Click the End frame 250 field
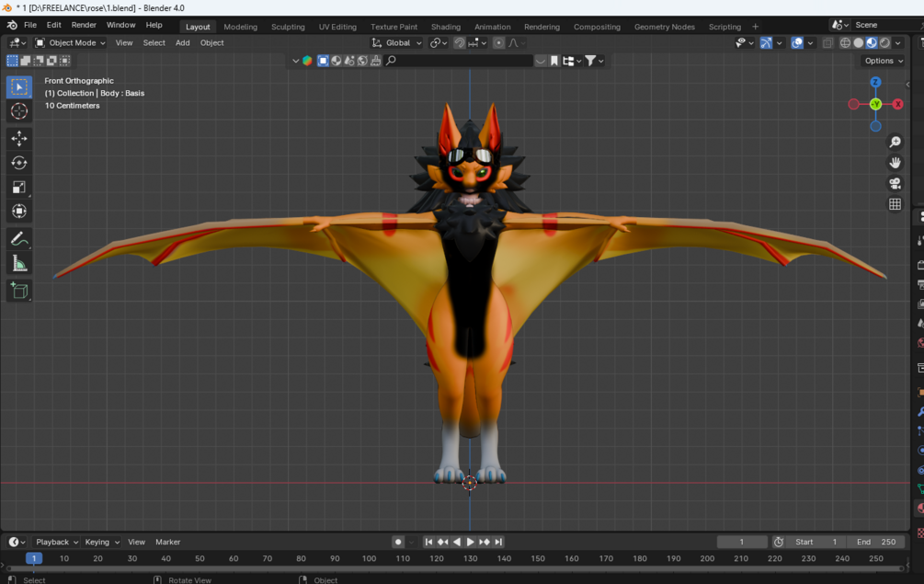Viewport: 924px width, 584px height. 875,543
